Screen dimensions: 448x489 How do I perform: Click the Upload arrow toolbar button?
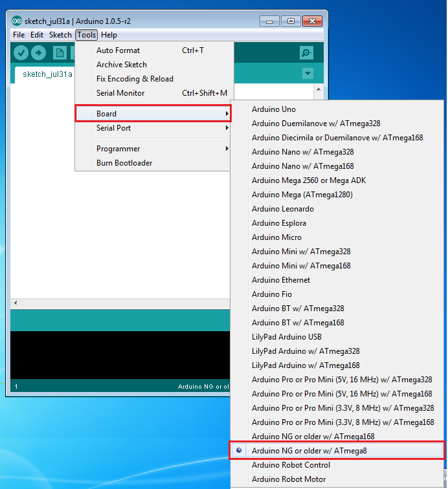pyautogui.click(x=38, y=52)
